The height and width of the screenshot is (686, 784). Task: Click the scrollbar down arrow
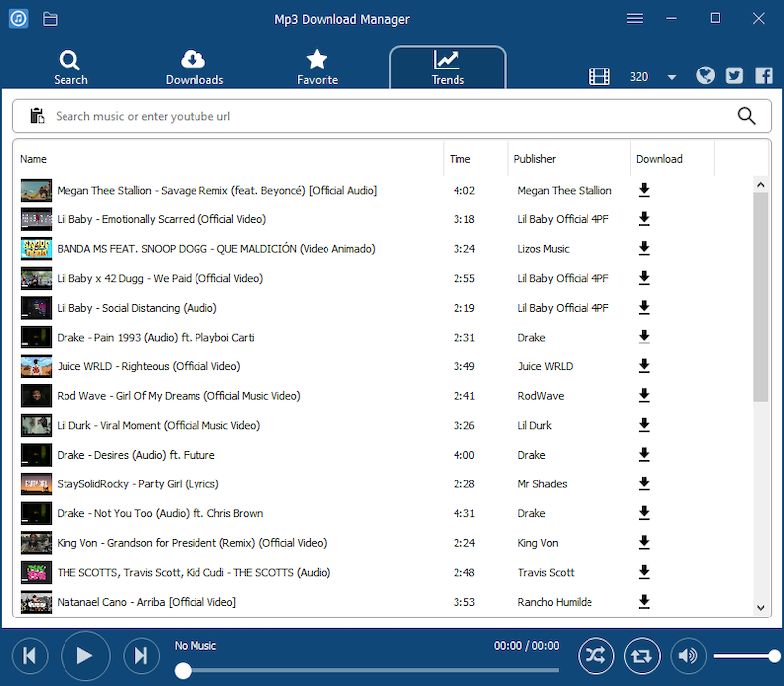pyautogui.click(x=760, y=608)
